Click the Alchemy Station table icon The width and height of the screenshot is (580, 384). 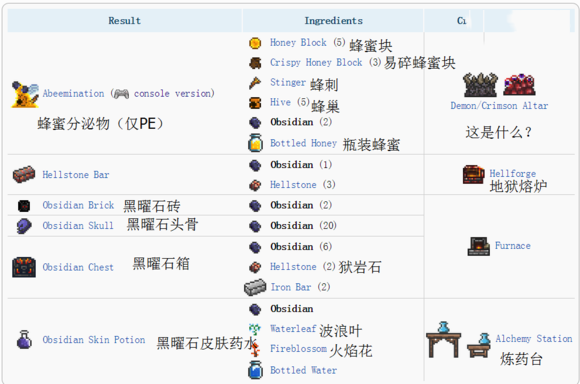click(443, 340)
